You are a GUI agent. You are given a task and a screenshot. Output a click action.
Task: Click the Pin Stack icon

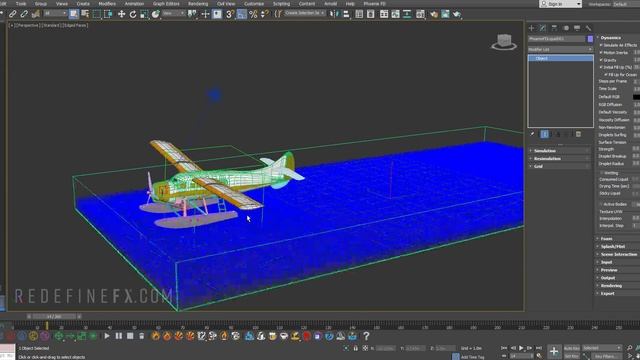(532, 134)
